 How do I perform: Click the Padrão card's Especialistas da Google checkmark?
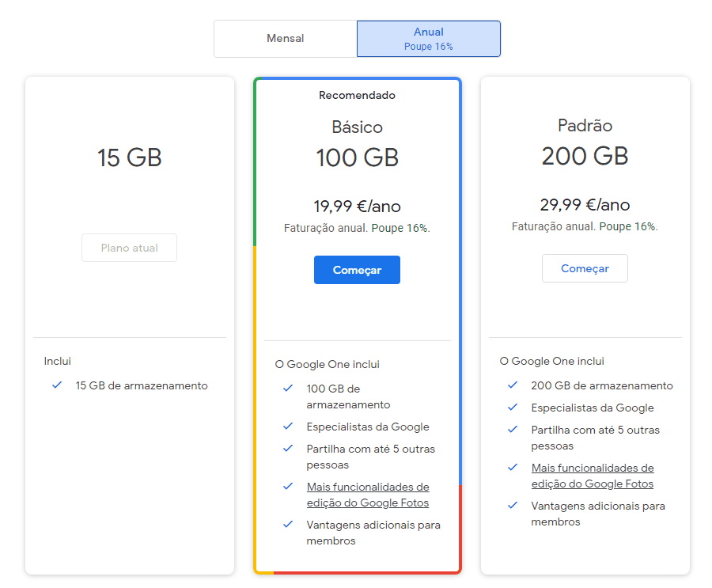(513, 407)
